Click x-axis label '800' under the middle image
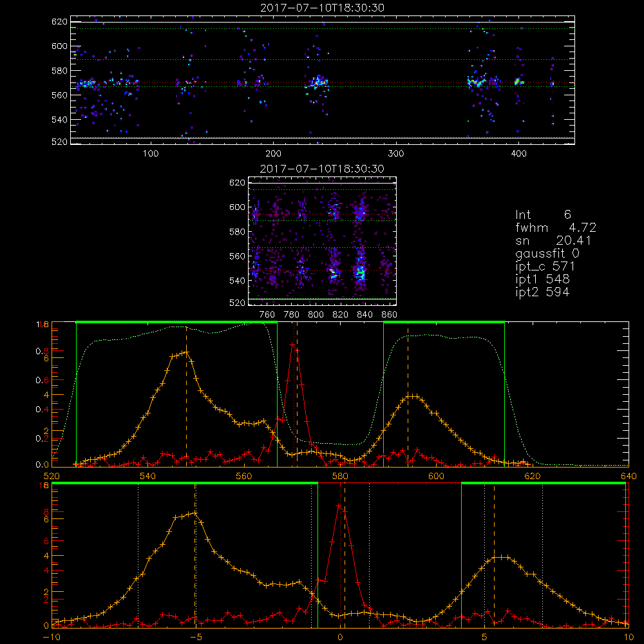Image resolution: width=644 pixels, height=644 pixels. point(316,315)
